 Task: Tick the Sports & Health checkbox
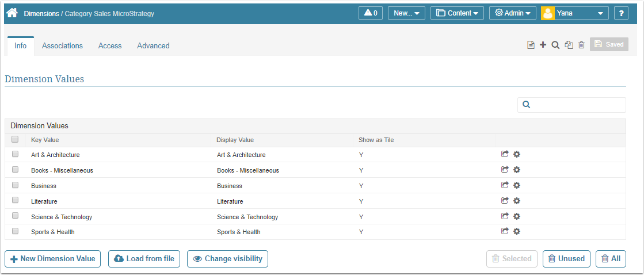tap(15, 231)
